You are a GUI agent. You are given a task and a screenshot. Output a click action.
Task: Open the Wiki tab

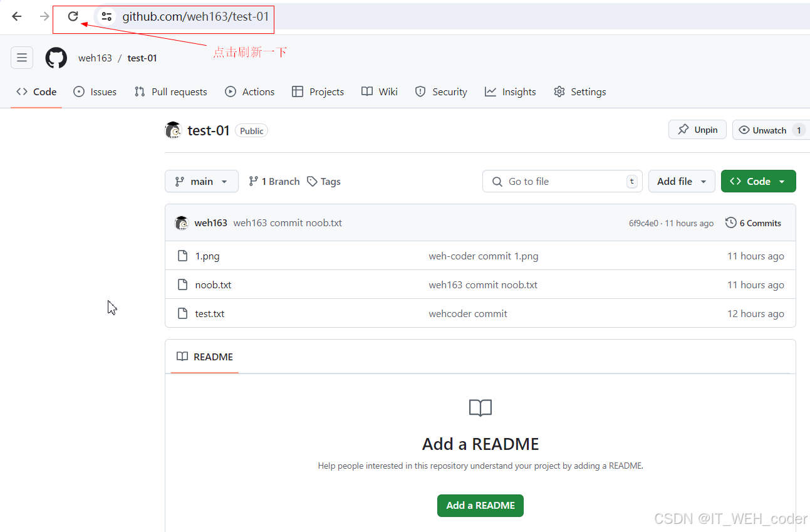coord(380,91)
